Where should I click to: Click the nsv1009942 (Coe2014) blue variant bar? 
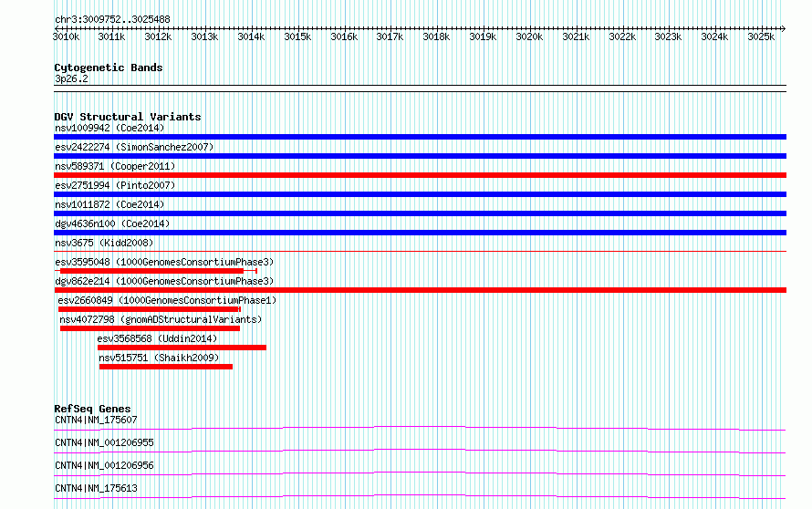[x=420, y=137]
